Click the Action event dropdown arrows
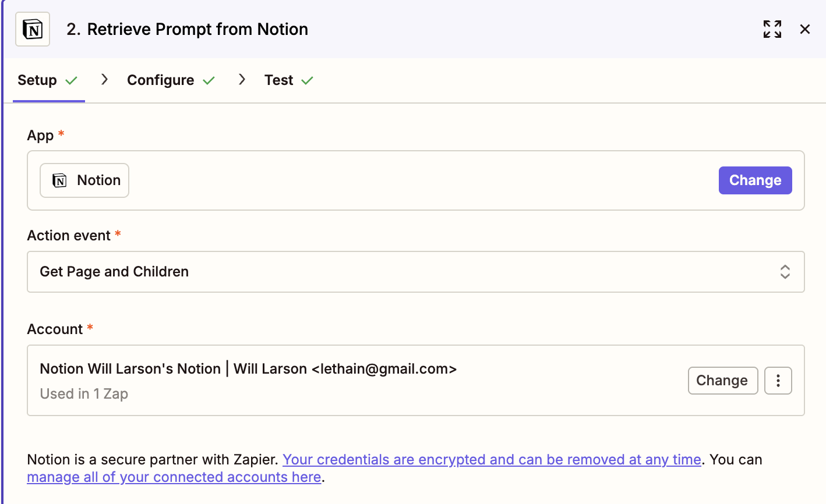The image size is (826, 504). [x=785, y=272]
